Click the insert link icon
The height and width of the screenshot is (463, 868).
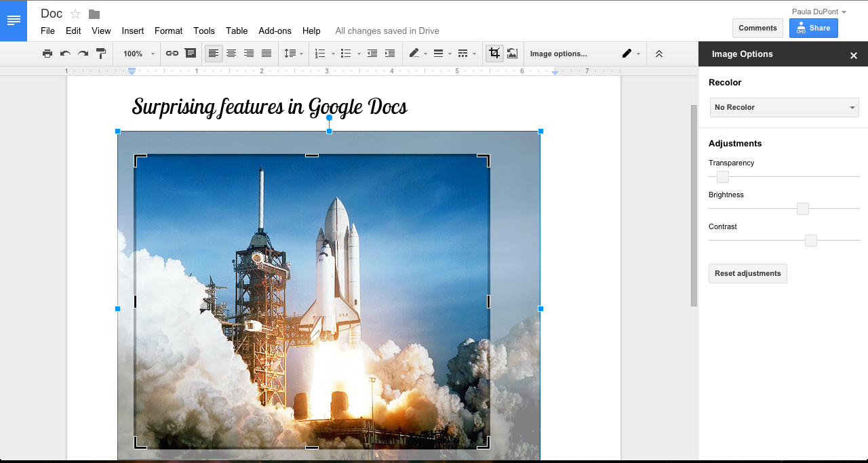point(172,54)
